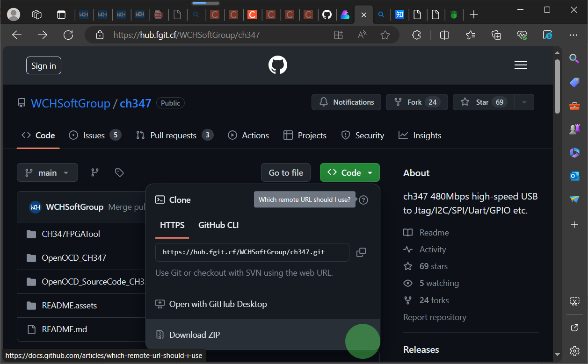Open the Projects tab

[x=305, y=136]
